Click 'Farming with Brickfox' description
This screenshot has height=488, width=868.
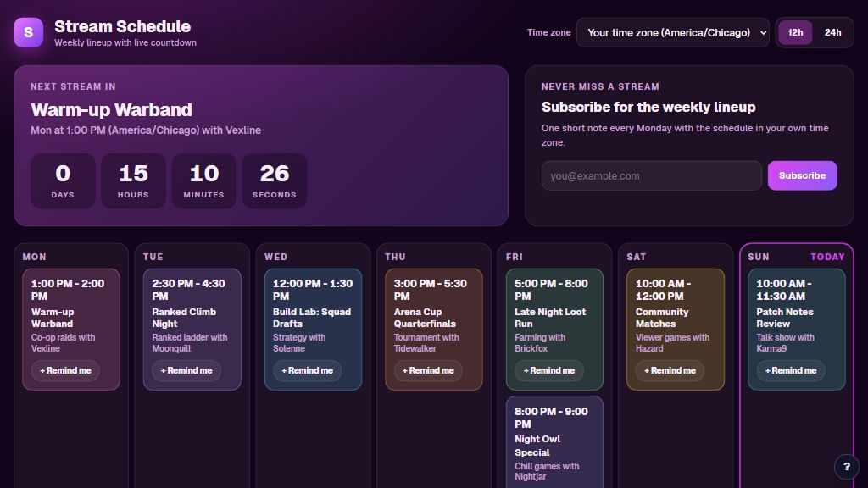click(x=540, y=343)
